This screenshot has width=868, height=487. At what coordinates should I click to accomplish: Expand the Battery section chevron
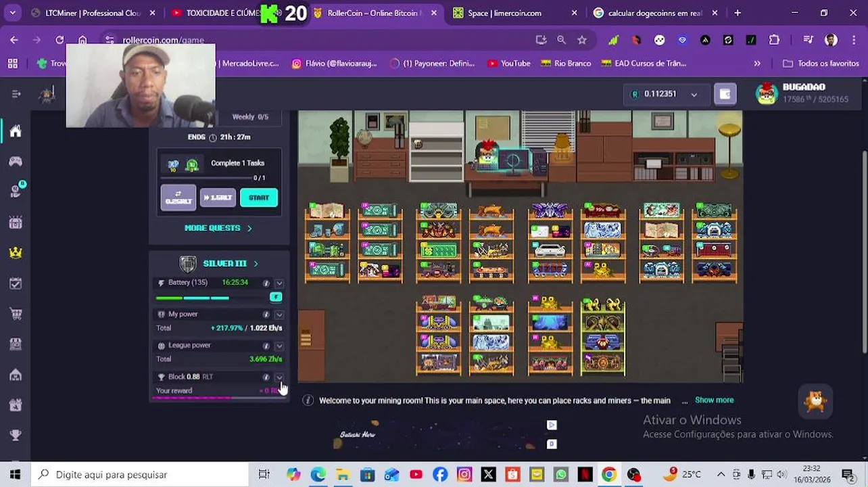point(279,283)
